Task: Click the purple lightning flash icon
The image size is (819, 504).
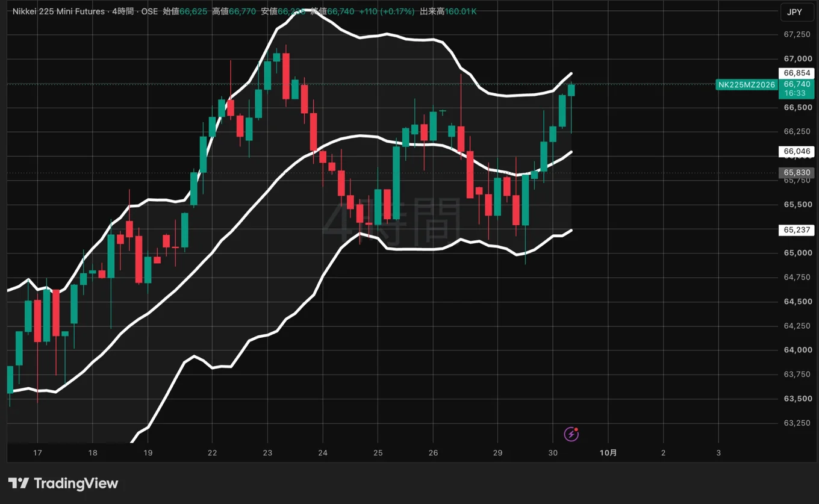Action: 571,434
